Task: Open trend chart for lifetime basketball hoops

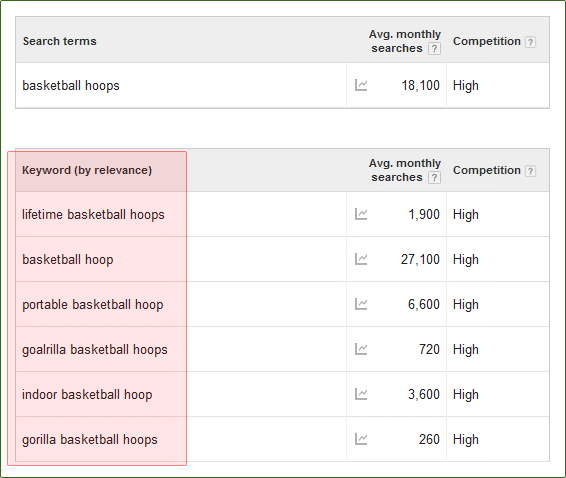Action: [361, 214]
